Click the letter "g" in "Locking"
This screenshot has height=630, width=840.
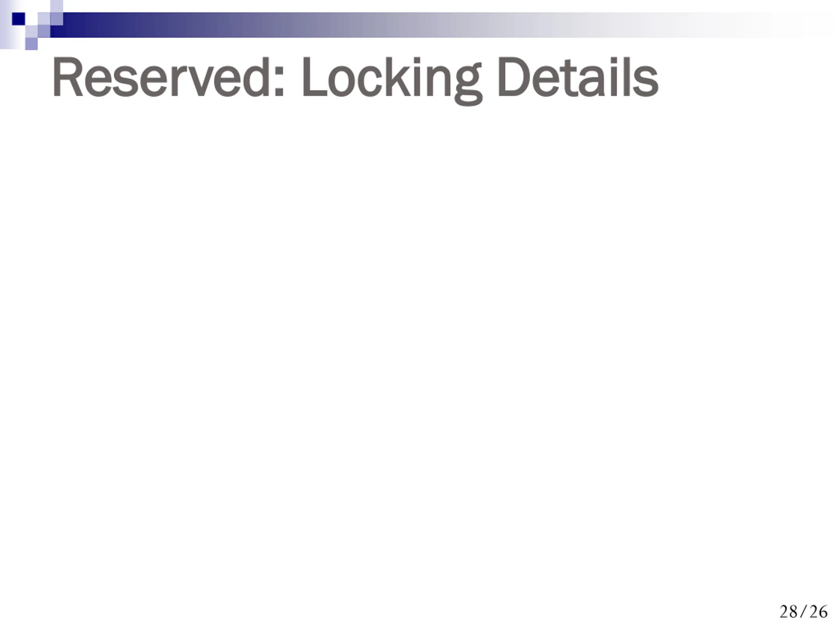coord(468,87)
